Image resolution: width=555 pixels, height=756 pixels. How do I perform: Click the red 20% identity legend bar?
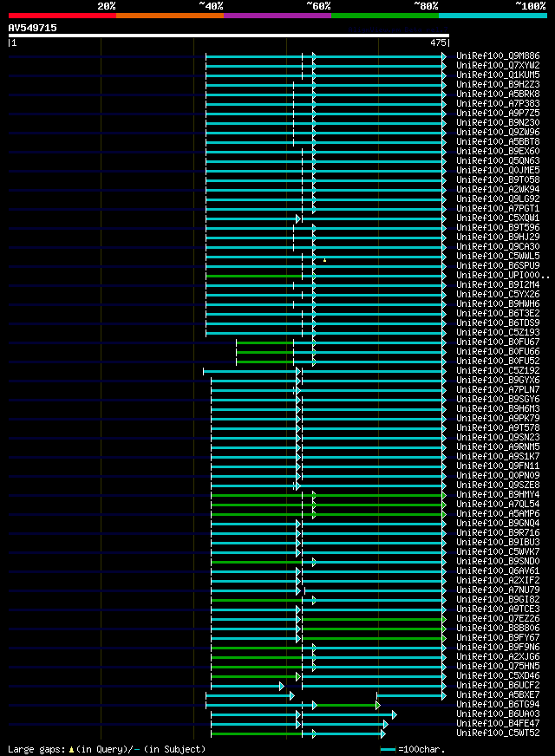[62, 16]
